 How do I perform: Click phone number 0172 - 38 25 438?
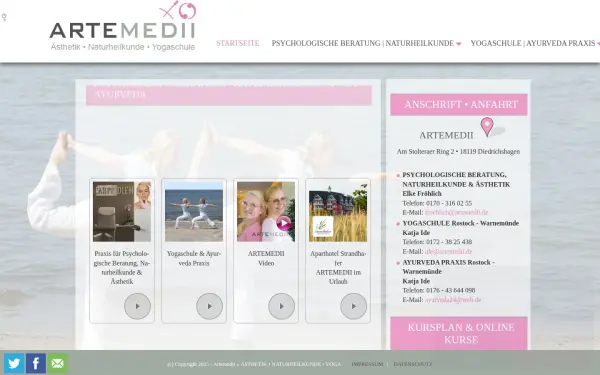(449, 242)
